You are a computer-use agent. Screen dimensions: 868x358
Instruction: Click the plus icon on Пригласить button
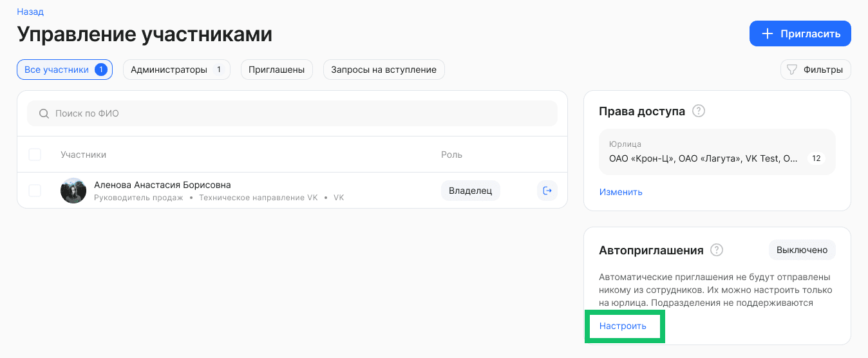(x=767, y=33)
